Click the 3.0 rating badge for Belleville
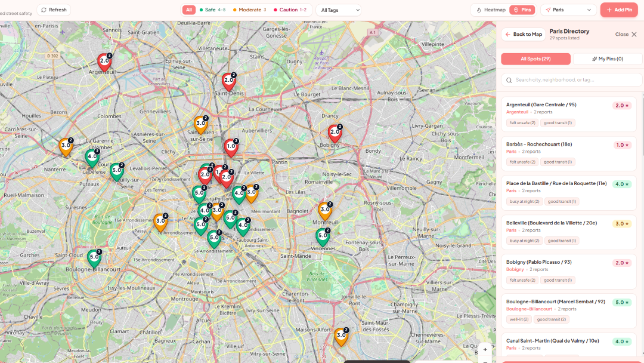 pos(622,224)
